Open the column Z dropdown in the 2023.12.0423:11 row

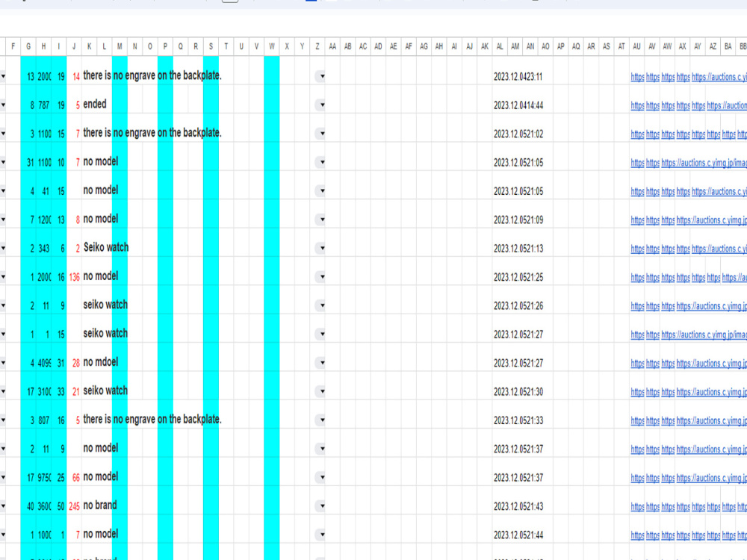pos(320,76)
